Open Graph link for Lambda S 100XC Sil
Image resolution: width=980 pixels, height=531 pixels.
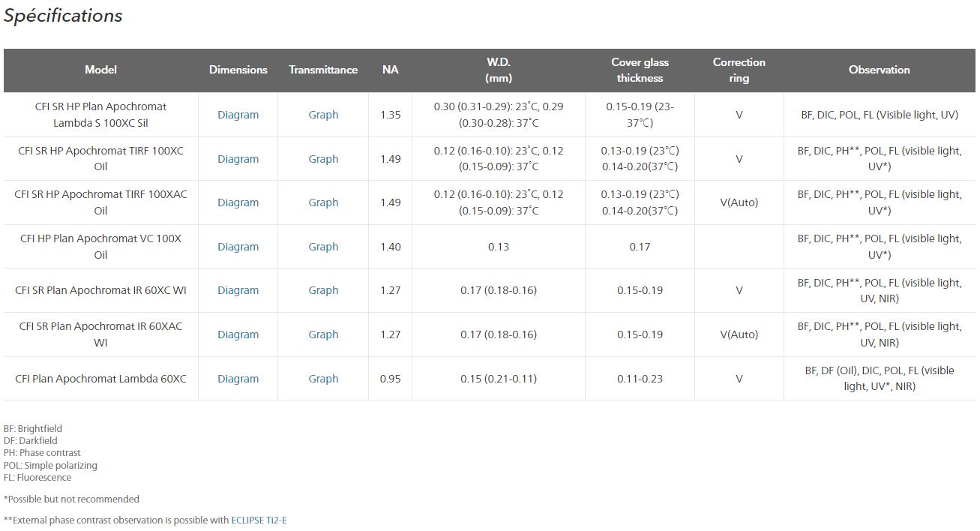pos(323,115)
